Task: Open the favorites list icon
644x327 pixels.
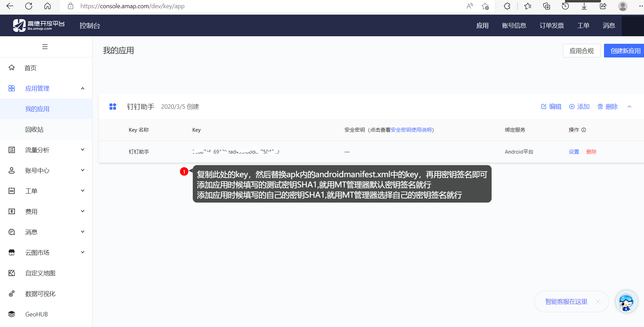Action: pos(528,6)
